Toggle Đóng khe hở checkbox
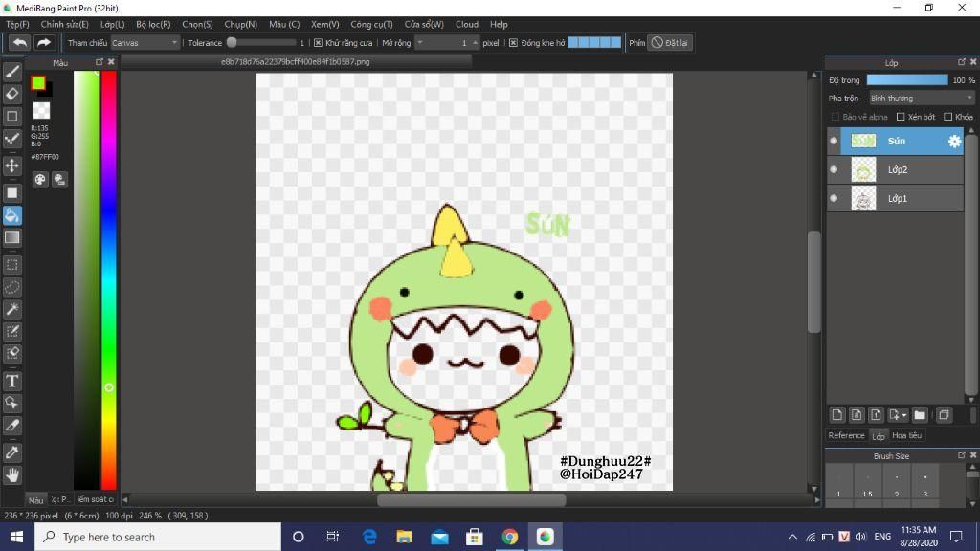 [514, 43]
